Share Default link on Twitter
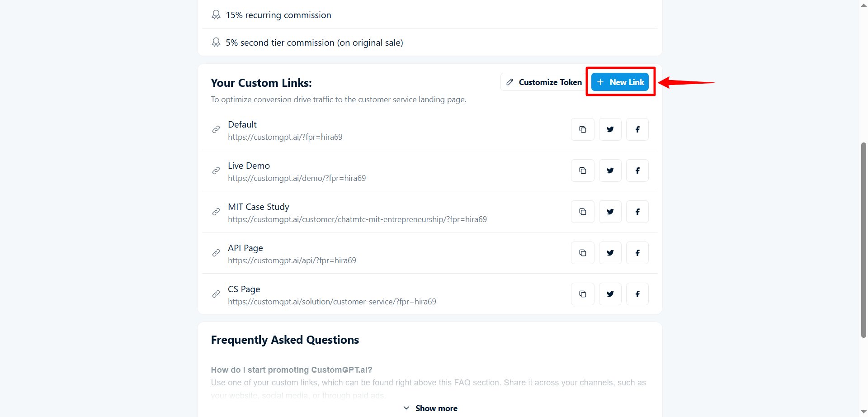 point(610,129)
